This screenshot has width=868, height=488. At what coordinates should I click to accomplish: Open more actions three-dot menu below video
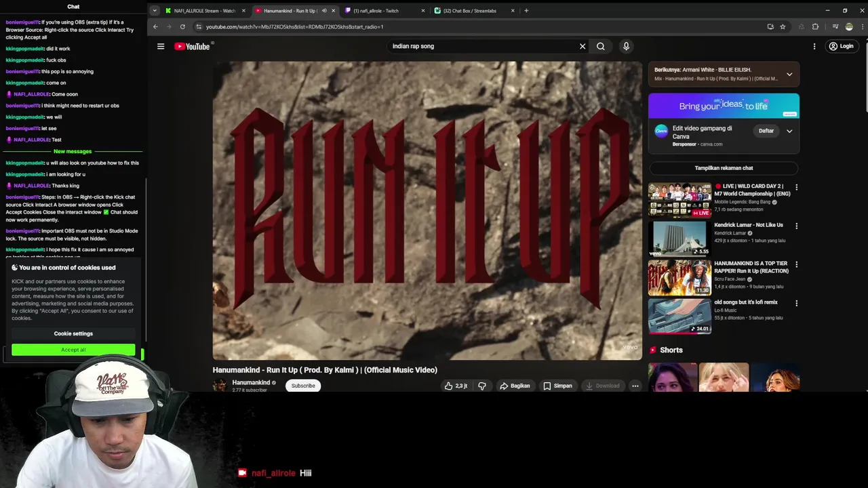pos(635,386)
